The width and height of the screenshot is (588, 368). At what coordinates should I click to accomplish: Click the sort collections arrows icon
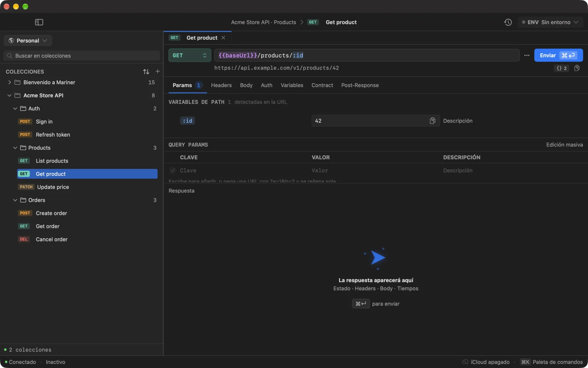tap(146, 71)
